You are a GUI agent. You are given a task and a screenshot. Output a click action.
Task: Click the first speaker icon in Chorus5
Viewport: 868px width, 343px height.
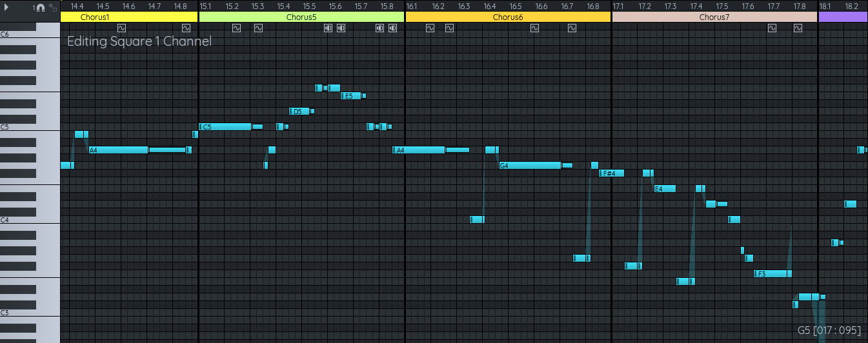tap(328, 28)
